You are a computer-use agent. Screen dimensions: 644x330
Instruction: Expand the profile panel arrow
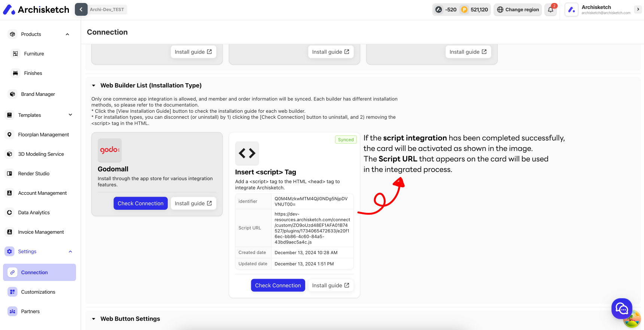(x=638, y=9)
